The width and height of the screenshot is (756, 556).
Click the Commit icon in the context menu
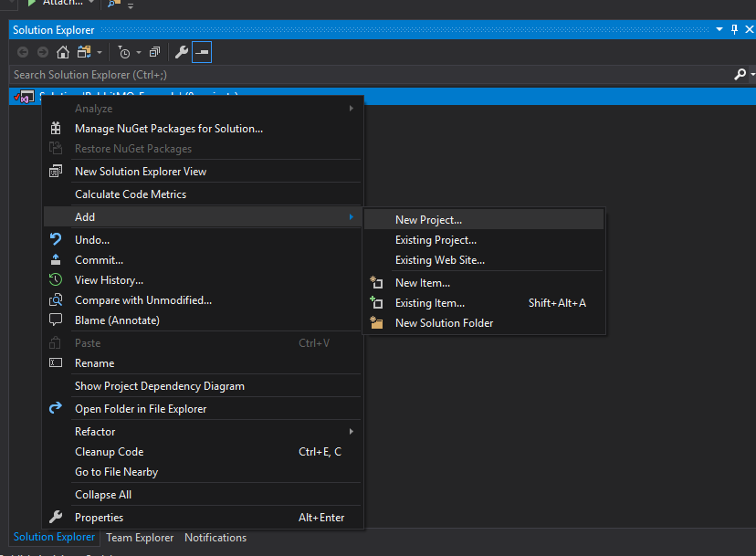pyautogui.click(x=56, y=259)
